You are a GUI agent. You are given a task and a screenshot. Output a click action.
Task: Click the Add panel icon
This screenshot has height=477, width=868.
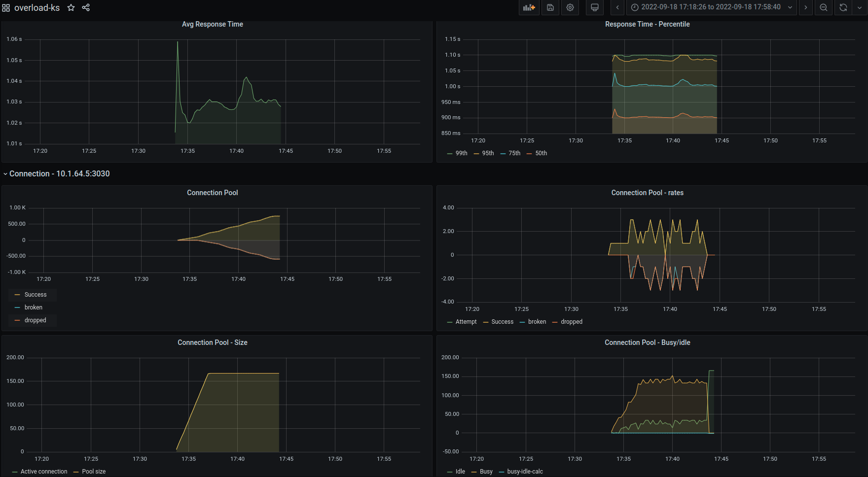point(529,7)
